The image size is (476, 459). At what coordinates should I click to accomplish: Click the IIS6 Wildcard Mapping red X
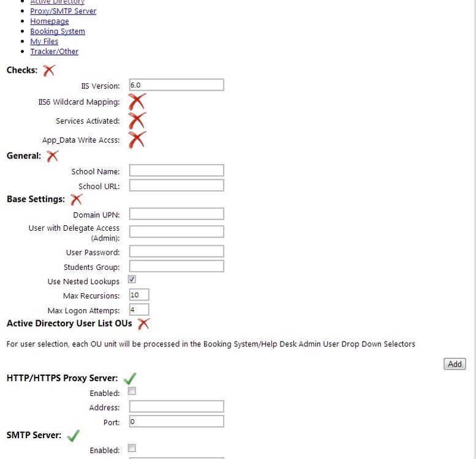[137, 102]
